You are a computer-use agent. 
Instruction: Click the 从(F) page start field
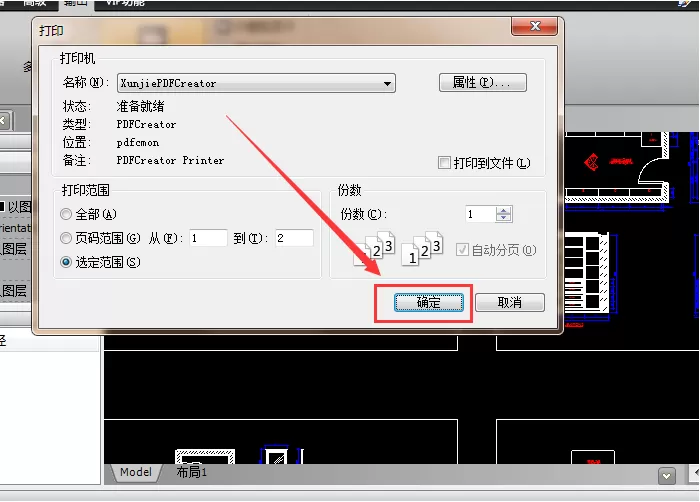208,238
